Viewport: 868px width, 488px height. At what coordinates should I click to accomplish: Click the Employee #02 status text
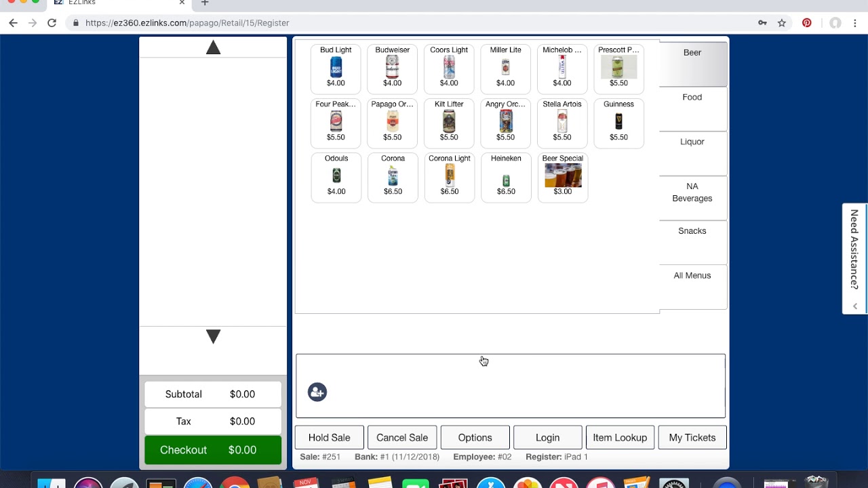click(x=483, y=457)
